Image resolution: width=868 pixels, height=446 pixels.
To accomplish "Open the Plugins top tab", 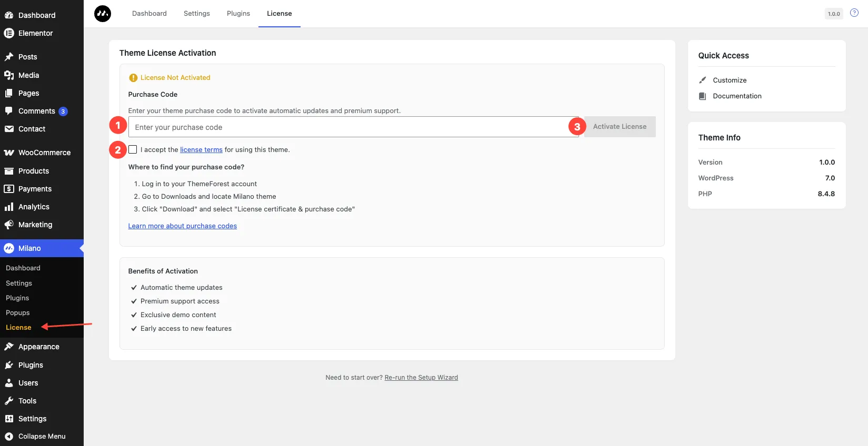I will pos(238,14).
